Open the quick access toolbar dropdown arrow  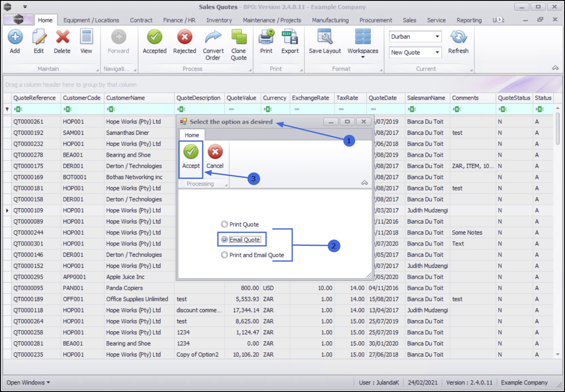25,7
